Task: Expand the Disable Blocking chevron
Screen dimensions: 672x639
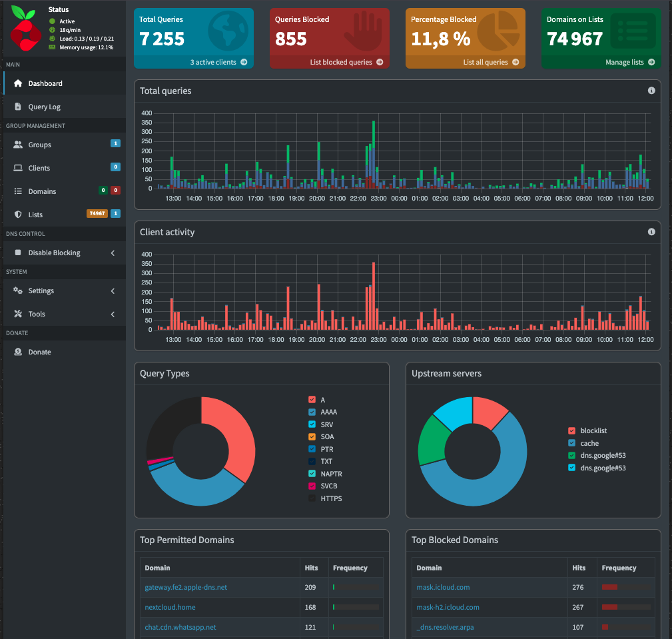Action: tap(113, 253)
